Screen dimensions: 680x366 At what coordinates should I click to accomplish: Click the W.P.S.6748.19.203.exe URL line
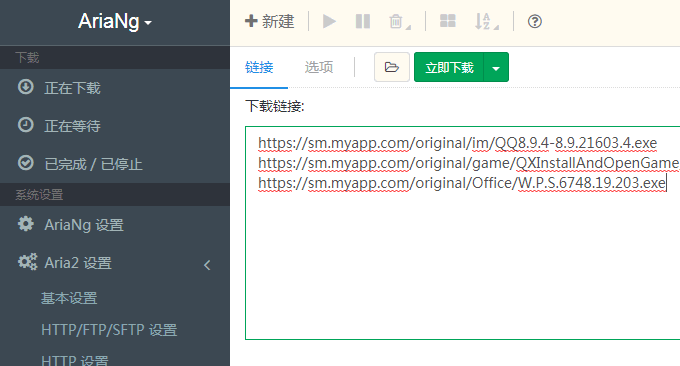pyautogui.click(x=462, y=183)
